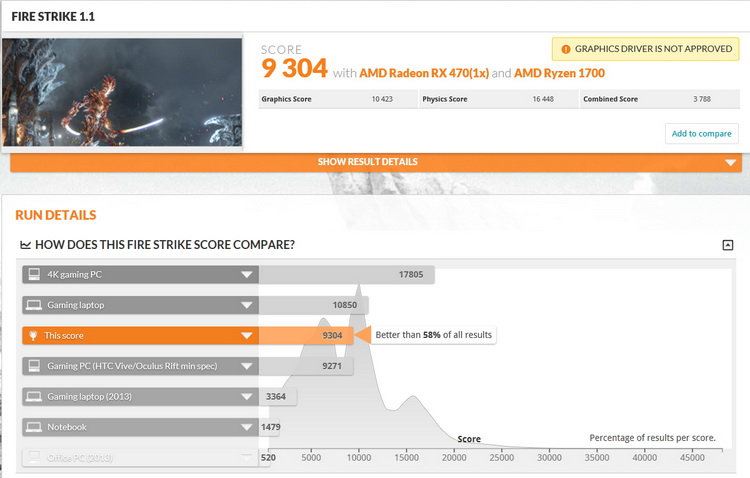This screenshot has width=750, height=478.
Task: Collapse the score comparison section icon
Action: coord(728,245)
